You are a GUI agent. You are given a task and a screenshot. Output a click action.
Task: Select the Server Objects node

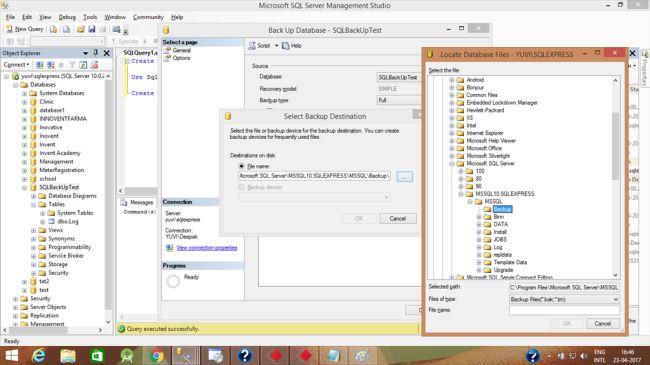point(48,307)
